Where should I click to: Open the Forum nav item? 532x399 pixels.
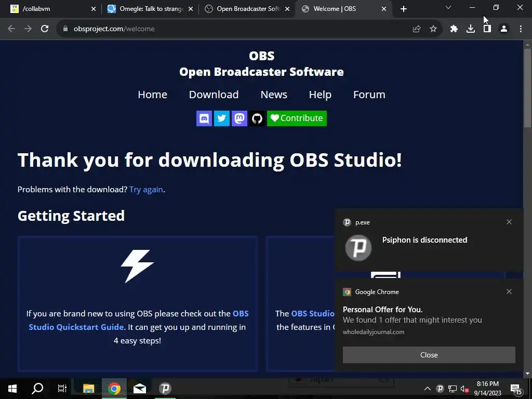[369, 95]
